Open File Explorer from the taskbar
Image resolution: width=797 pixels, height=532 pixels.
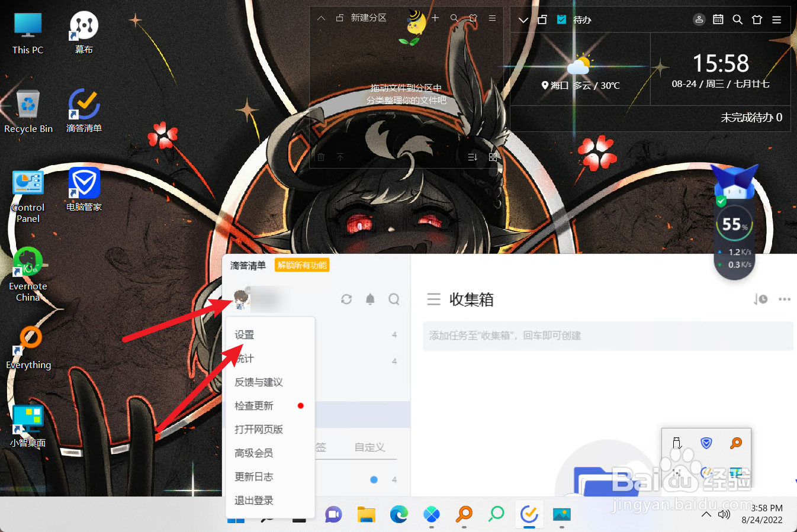tap(367, 514)
